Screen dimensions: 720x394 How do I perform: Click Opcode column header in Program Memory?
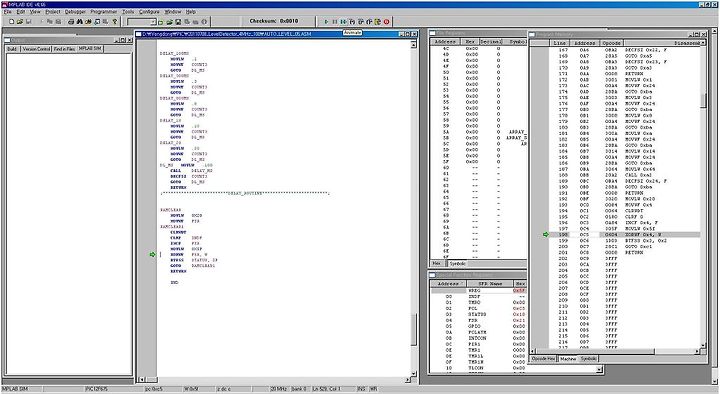(611, 43)
